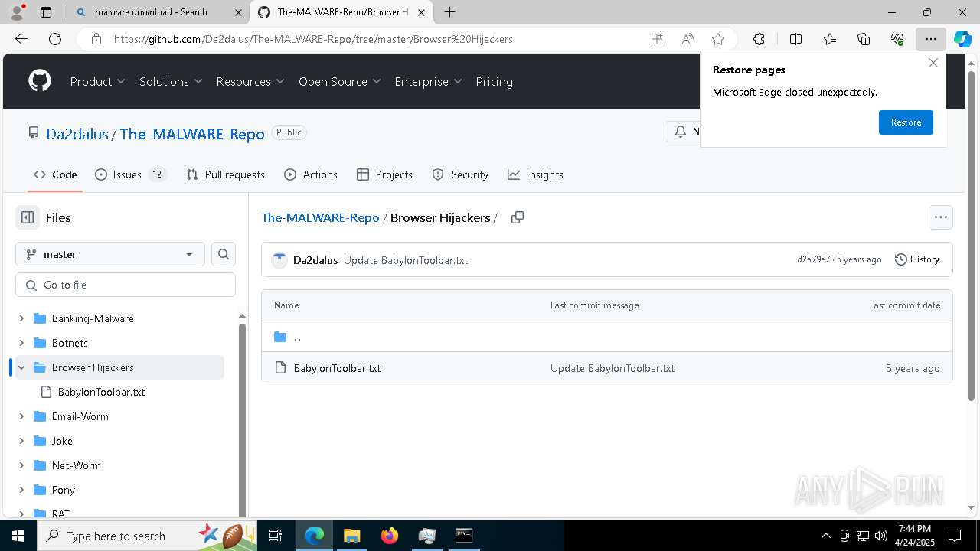Open the master branch dropdown
Image resolution: width=980 pixels, height=551 pixels.
110,254
